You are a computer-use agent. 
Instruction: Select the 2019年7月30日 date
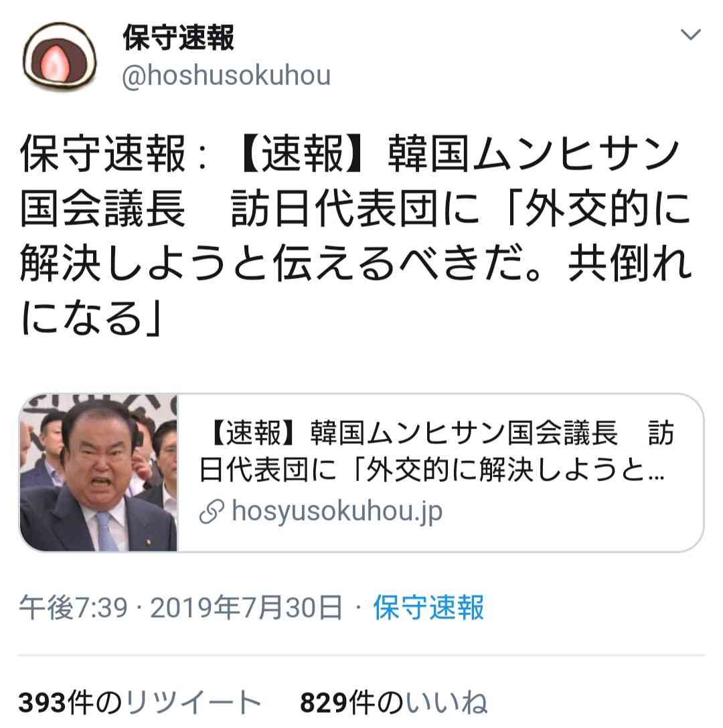click(x=246, y=608)
